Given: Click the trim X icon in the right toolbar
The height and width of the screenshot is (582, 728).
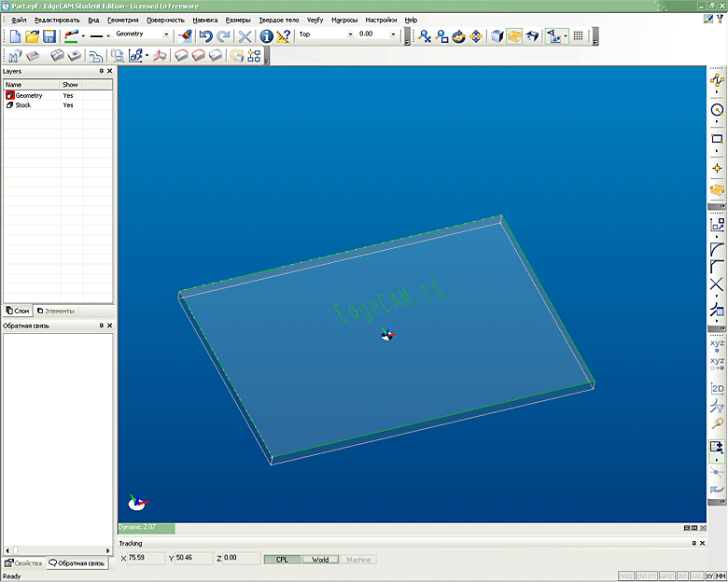Looking at the screenshot, I should [x=717, y=284].
